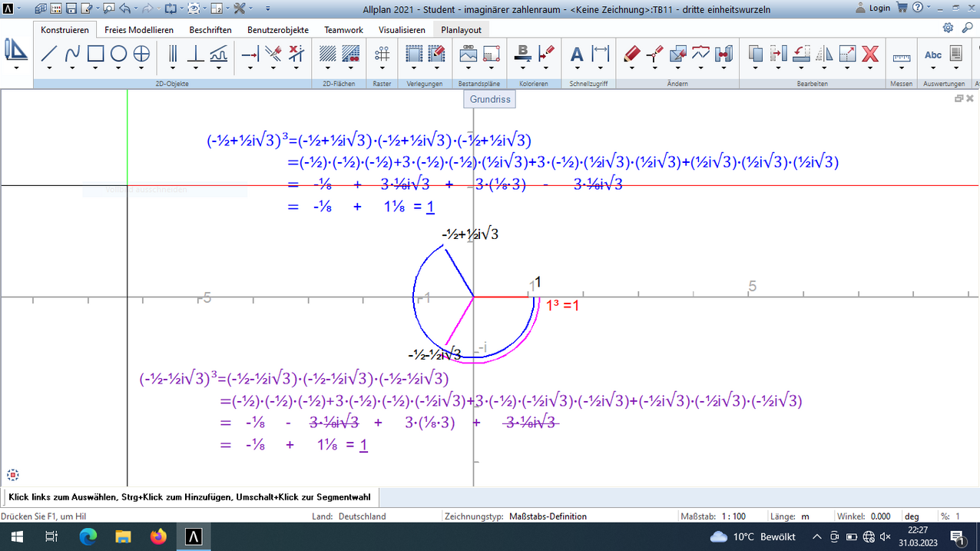The width and height of the screenshot is (980, 551).
Task: Expand dropdown under the Delete X icon
Action: click(870, 68)
